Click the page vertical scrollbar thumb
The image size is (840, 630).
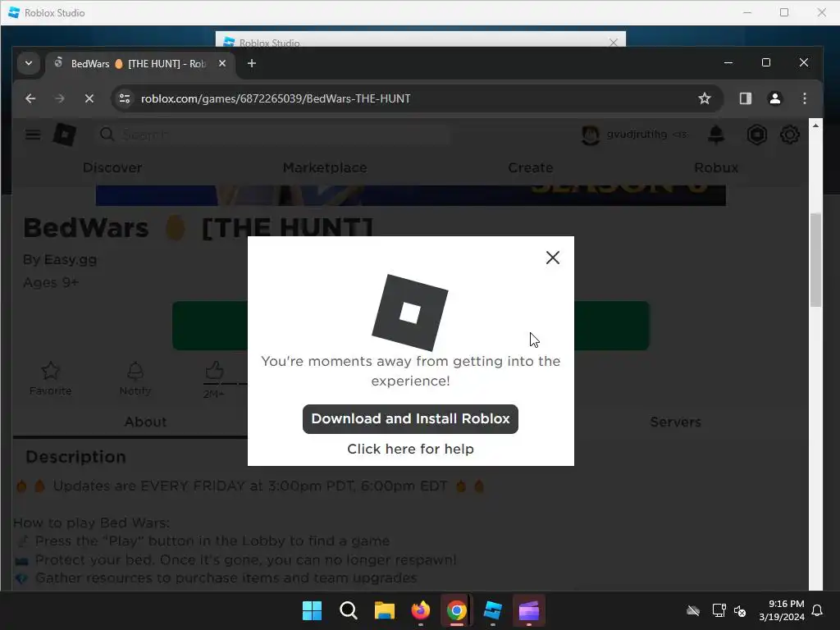coord(815,260)
